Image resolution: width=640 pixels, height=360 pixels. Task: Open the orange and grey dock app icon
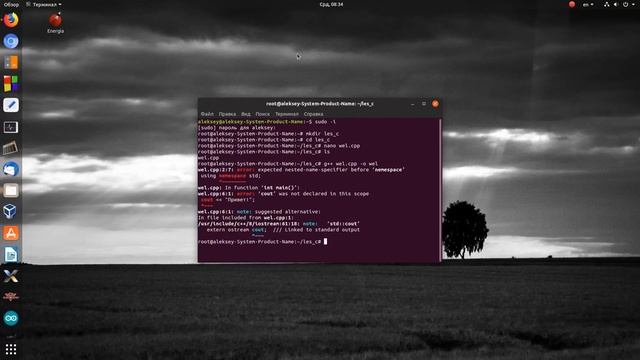coord(11,62)
